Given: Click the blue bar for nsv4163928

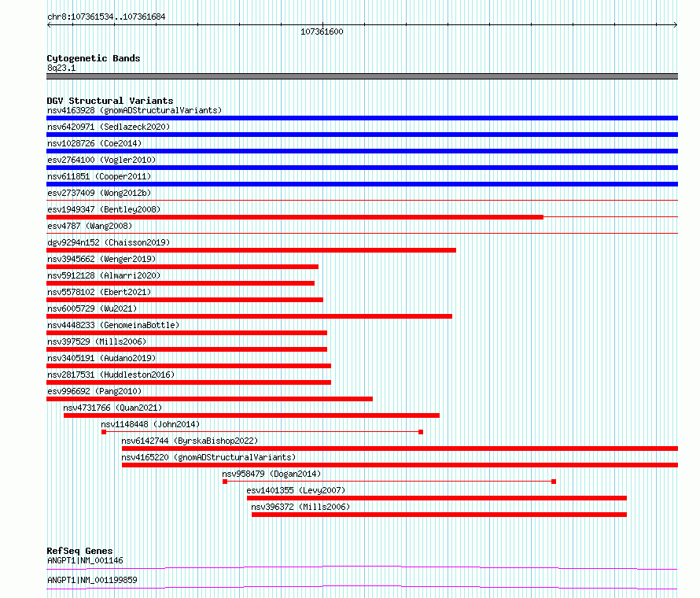Looking at the screenshot, I should point(362,118).
